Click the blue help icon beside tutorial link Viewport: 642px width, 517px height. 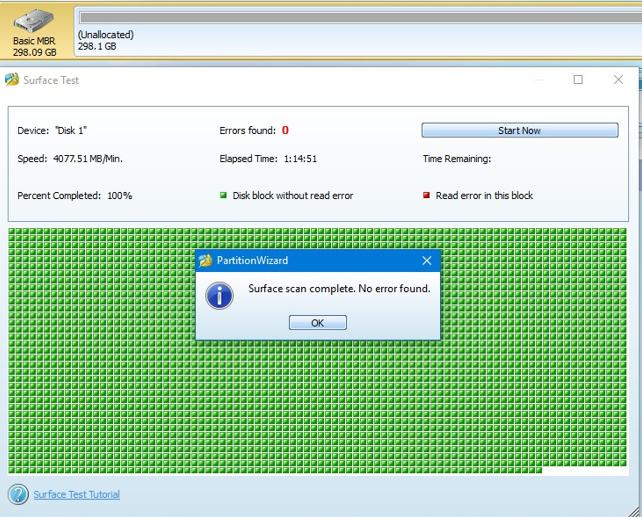pyautogui.click(x=18, y=494)
